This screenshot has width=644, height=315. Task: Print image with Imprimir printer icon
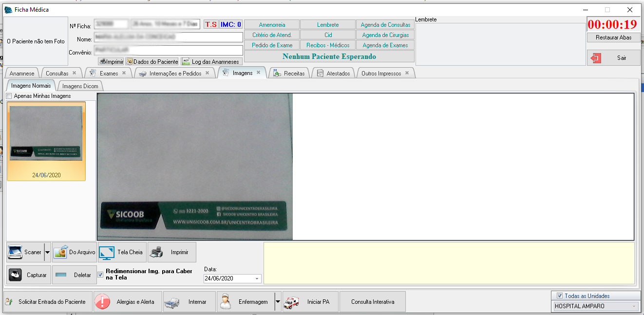pyautogui.click(x=171, y=252)
